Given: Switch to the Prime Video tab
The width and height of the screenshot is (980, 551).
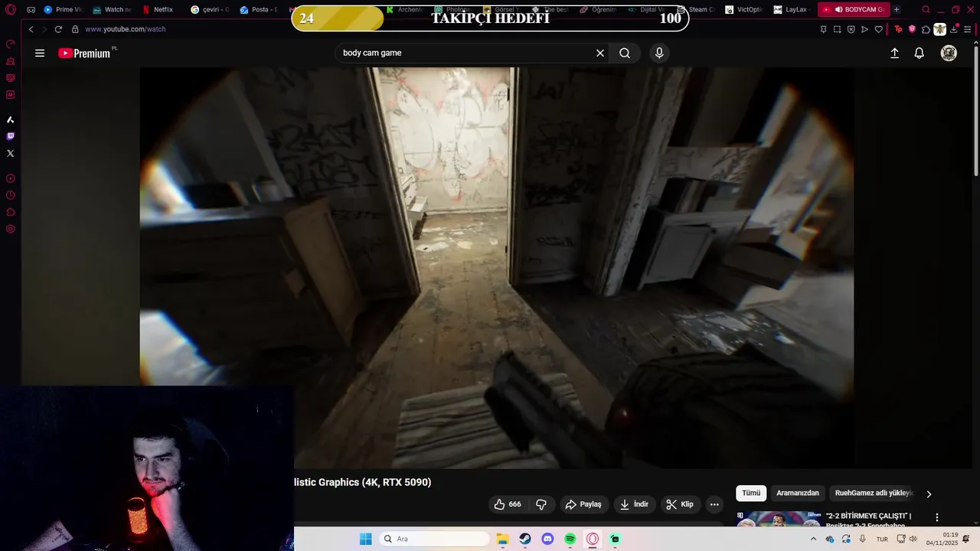Looking at the screenshot, I should [x=63, y=10].
